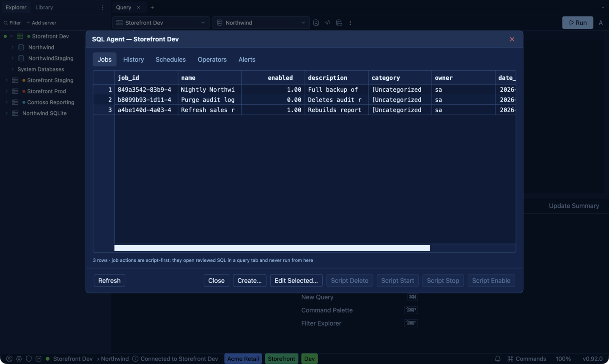Viewport: 609px width, 364px height.
Task: Expand Storefront Staging server
Action: 6,80
